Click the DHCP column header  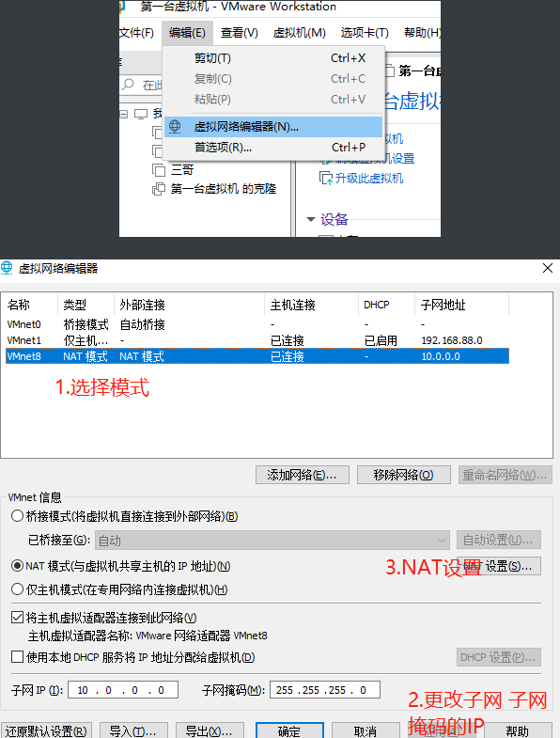[387, 305]
